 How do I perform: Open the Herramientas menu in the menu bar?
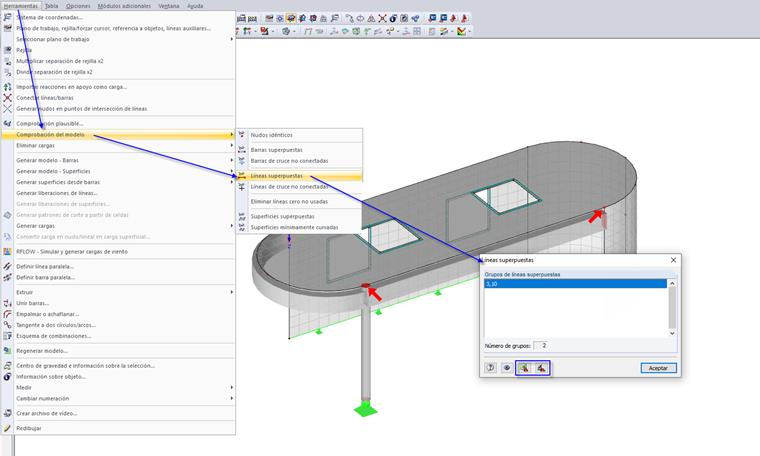tap(20, 6)
